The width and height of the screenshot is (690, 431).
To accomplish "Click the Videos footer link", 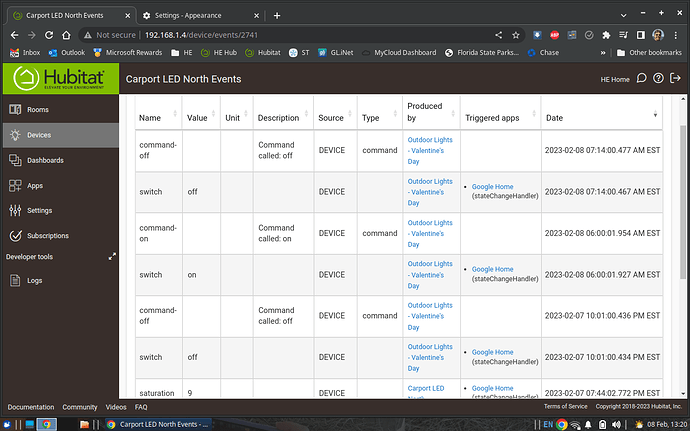I will (116, 407).
